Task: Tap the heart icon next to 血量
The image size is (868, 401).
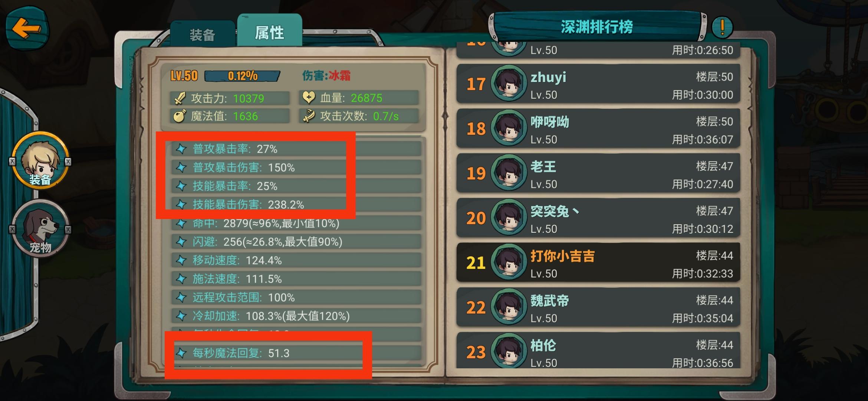Action: (x=309, y=98)
